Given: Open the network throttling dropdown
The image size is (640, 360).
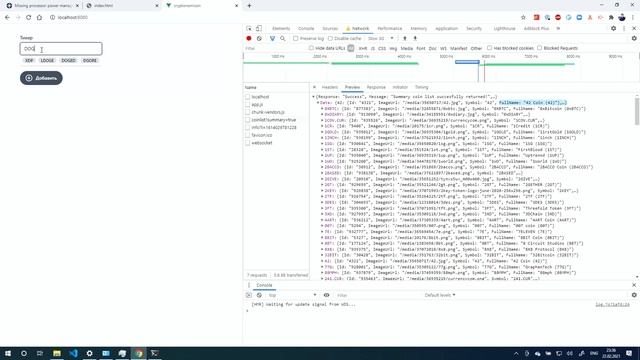Looking at the screenshot, I should (x=381, y=38).
